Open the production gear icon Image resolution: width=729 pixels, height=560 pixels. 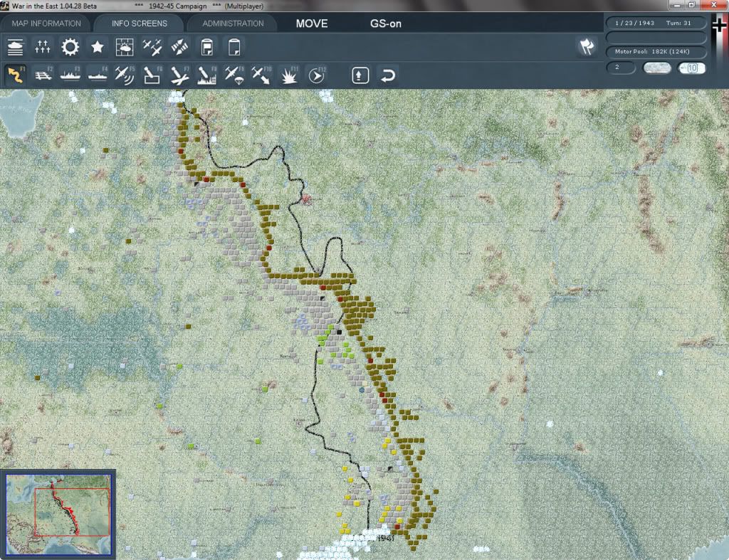[70, 47]
